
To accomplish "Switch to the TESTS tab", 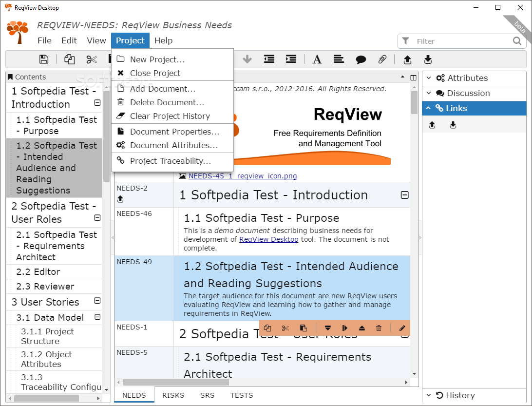I will click(242, 395).
